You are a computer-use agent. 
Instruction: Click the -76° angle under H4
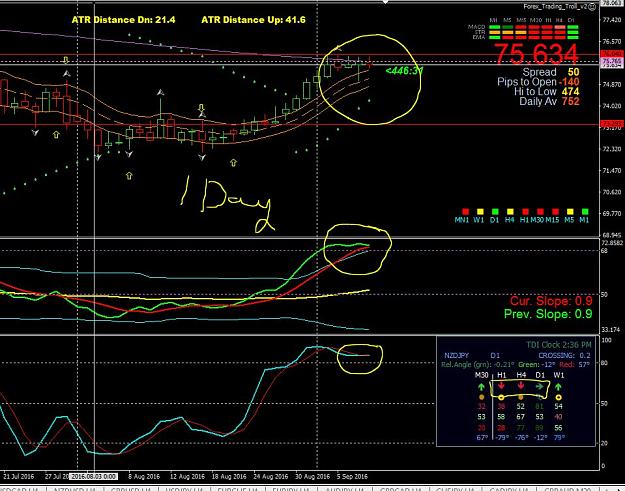(521, 438)
